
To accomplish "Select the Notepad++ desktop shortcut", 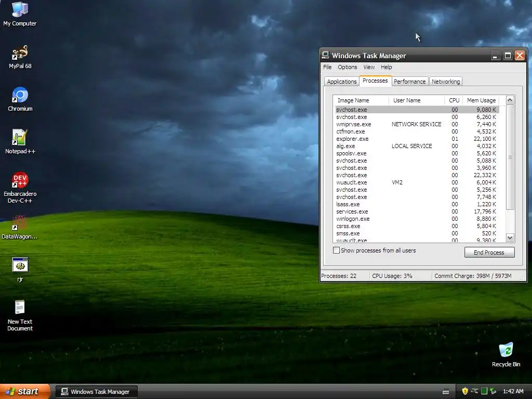I will (x=20, y=142).
